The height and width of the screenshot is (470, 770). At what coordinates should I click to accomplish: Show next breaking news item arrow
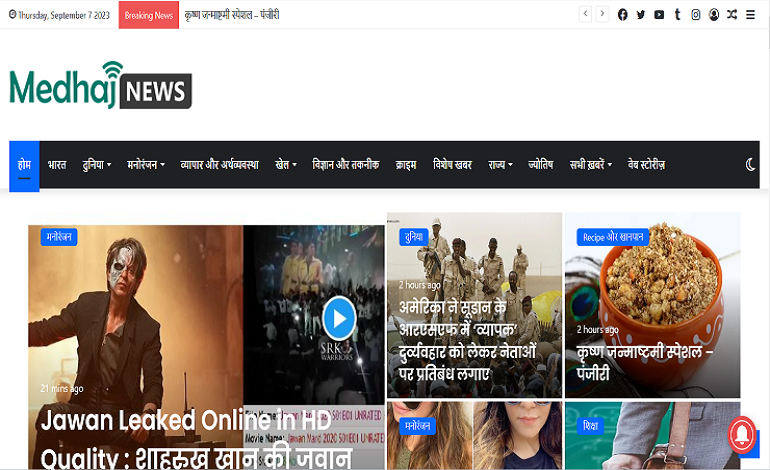click(602, 14)
